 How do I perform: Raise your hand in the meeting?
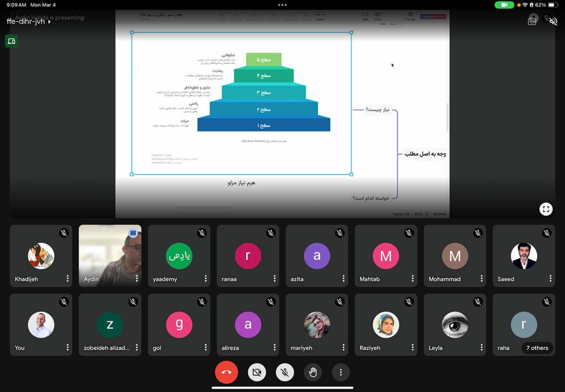pyautogui.click(x=313, y=373)
